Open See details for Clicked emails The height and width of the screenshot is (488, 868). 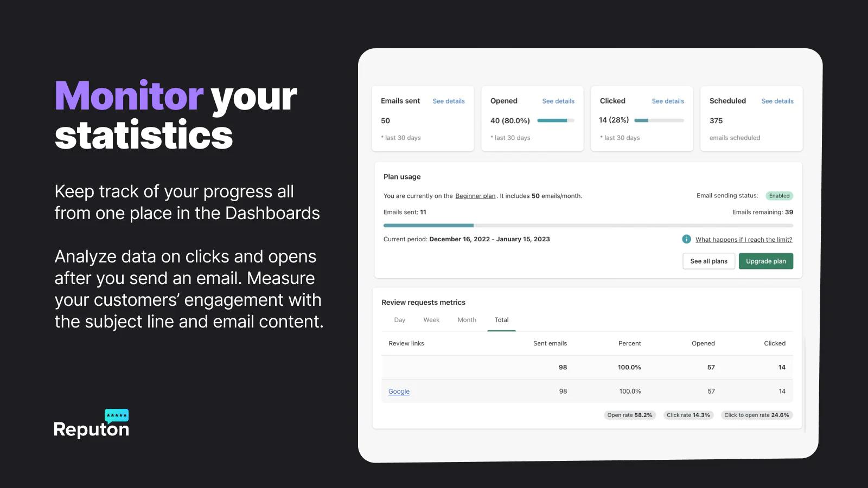tap(668, 101)
